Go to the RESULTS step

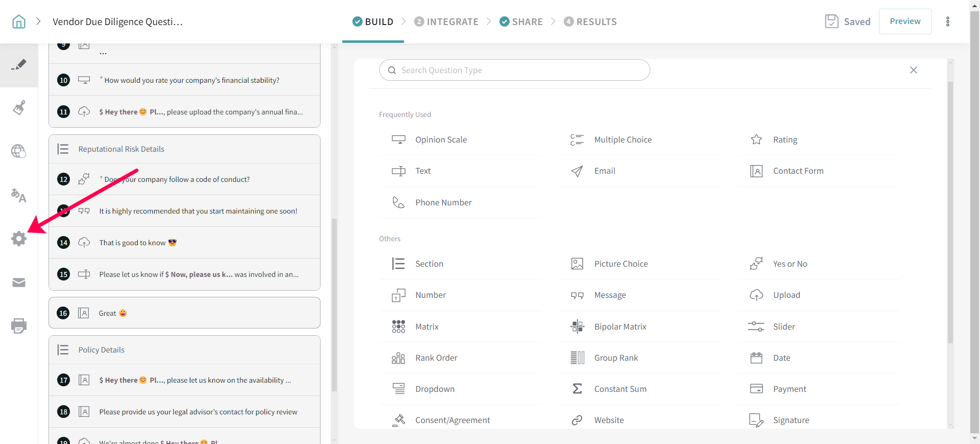pos(590,21)
